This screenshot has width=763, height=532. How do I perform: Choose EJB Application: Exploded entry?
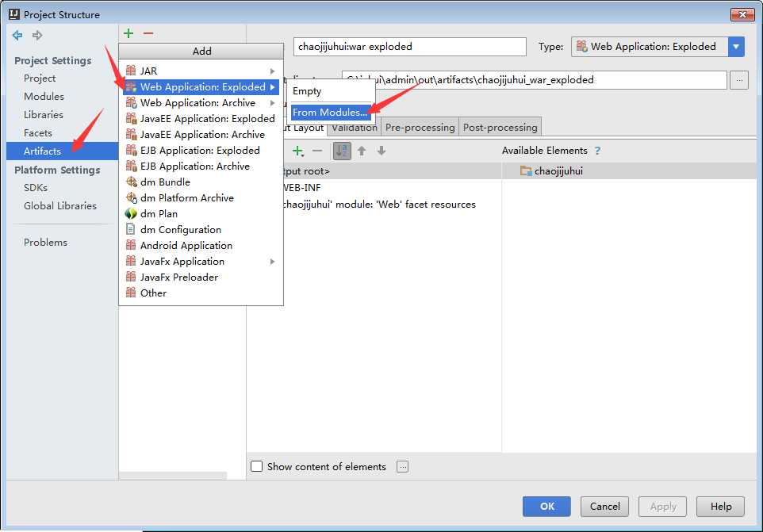201,151
